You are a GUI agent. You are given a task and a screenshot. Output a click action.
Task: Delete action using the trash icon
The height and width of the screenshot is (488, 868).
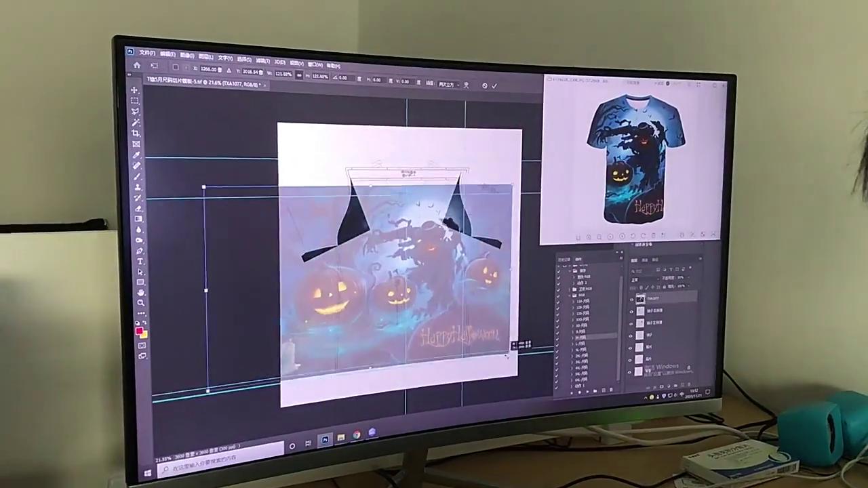point(611,390)
